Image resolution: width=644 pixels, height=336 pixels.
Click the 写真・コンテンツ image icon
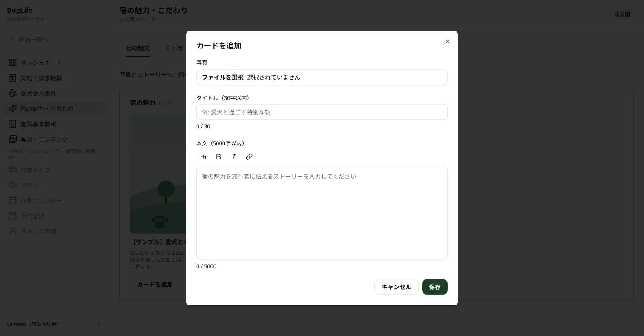point(13,139)
